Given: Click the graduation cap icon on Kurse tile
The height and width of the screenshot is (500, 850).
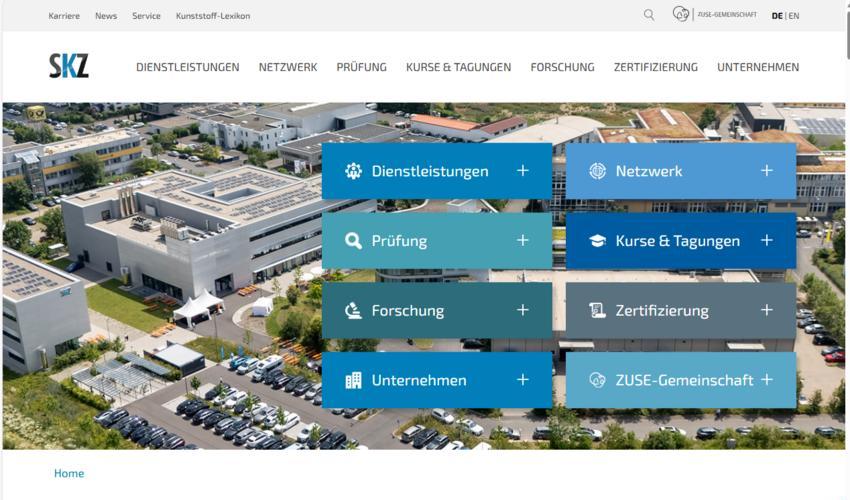Looking at the screenshot, I should tap(597, 240).
